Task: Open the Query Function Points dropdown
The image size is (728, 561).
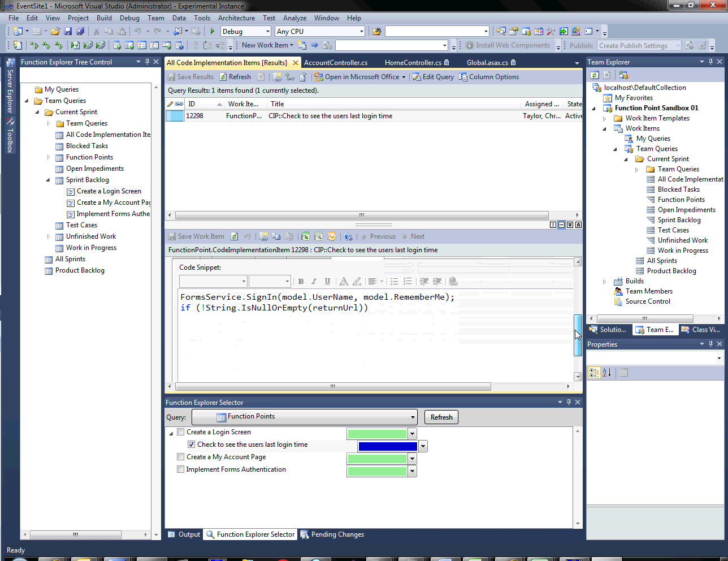Action: pyautogui.click(x=305, y=417)
